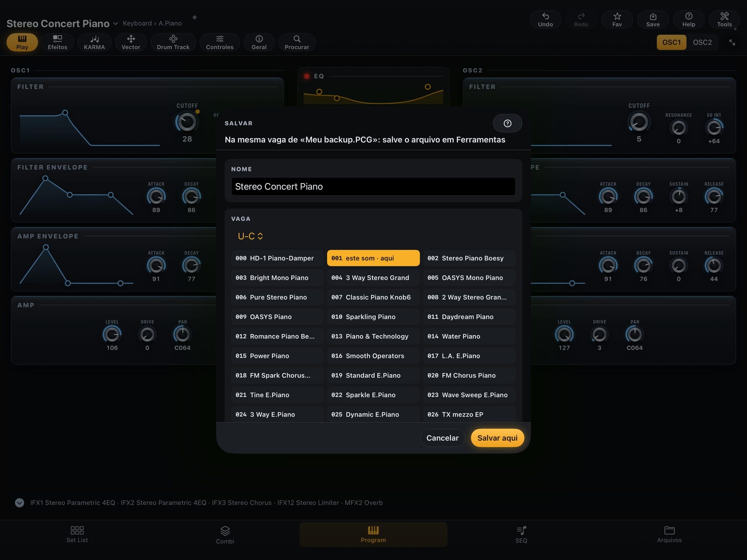Image resolution: width=747 pixels, height=560 pixels.
Task: Open the Efeitos page
Action: click(58, 42)
